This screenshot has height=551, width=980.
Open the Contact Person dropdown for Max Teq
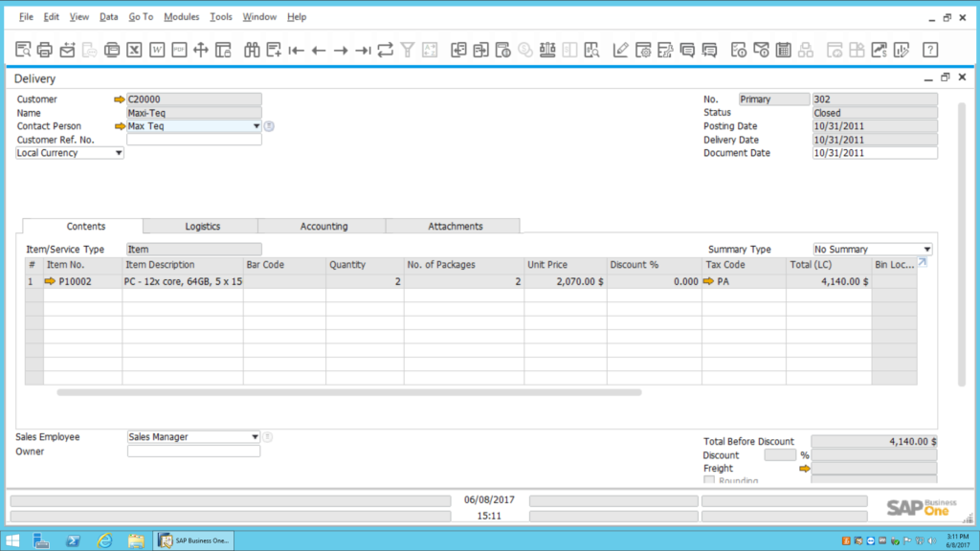pyautogui.click(x=255, y=125)
